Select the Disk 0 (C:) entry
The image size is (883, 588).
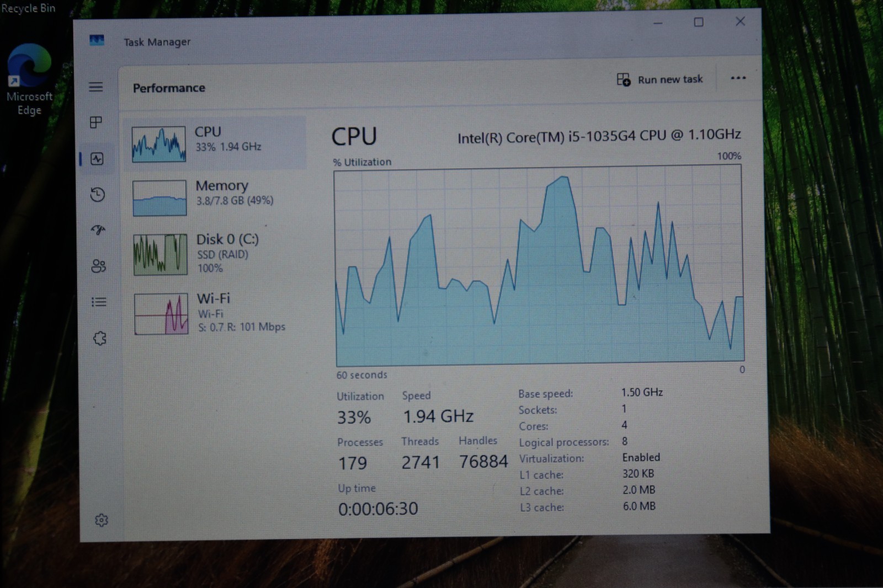click(x=216, y=254)
